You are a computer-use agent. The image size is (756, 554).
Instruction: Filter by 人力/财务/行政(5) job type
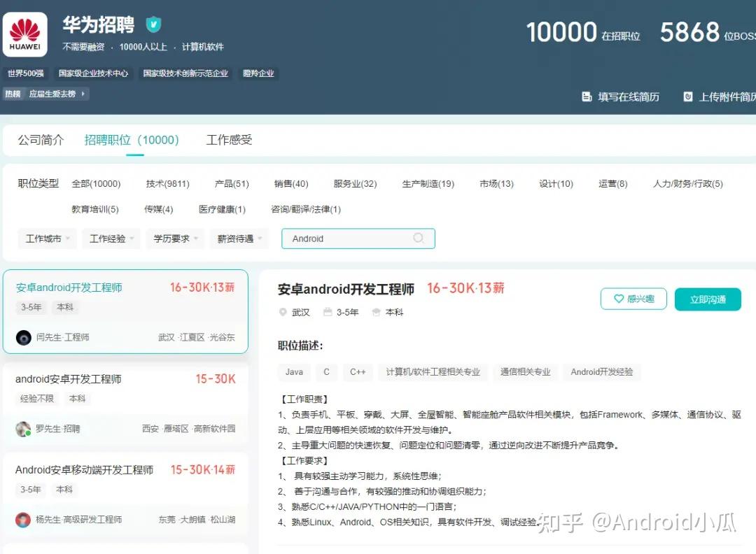pos(687,183)
